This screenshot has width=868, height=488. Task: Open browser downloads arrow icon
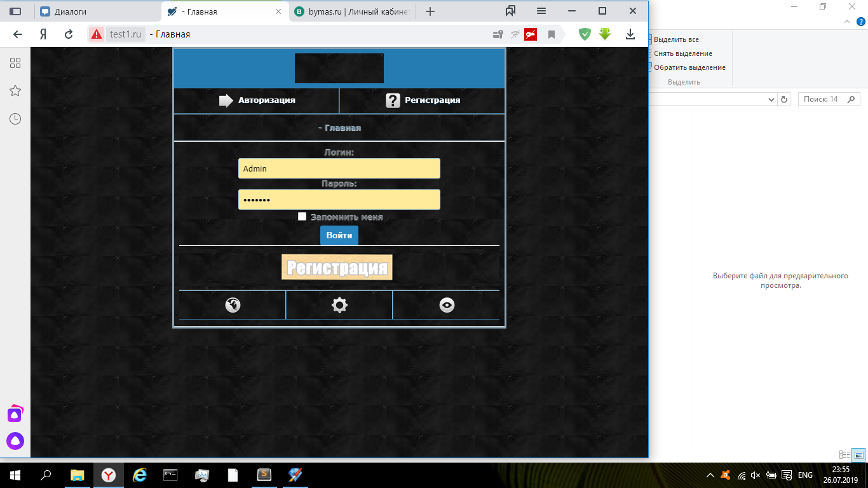click(630, 34)
